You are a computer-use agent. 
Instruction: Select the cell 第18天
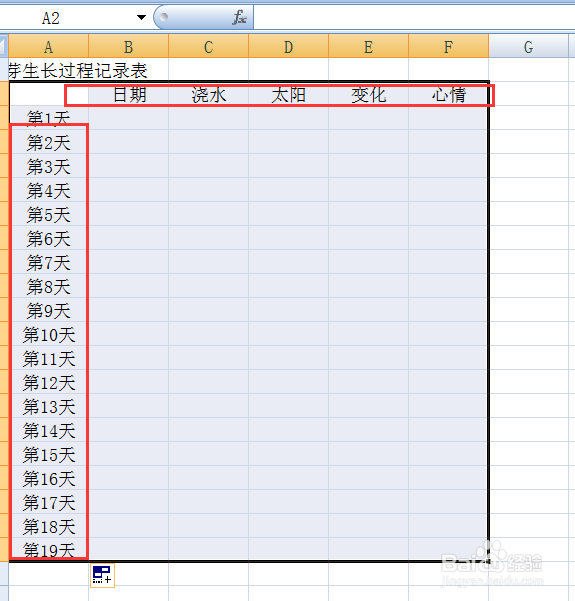click(48, 526)
